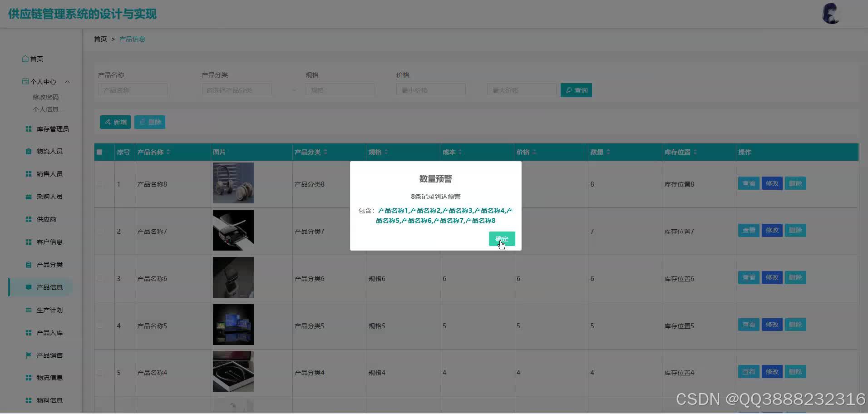Select 产品信息 in the sidebar menu
This screenshot has height=414, width=868.
40,287
